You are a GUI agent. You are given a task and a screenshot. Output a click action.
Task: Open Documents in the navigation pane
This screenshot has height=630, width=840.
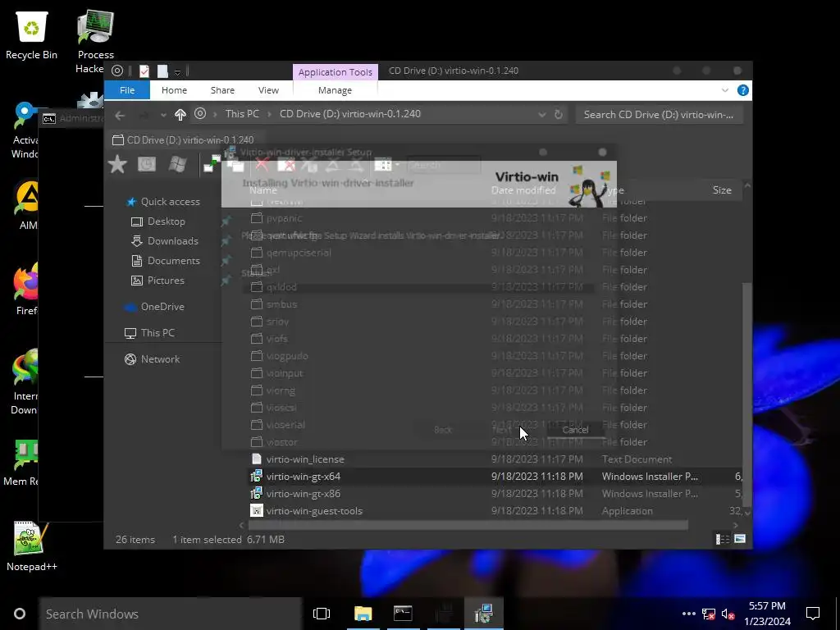(174, 261)
